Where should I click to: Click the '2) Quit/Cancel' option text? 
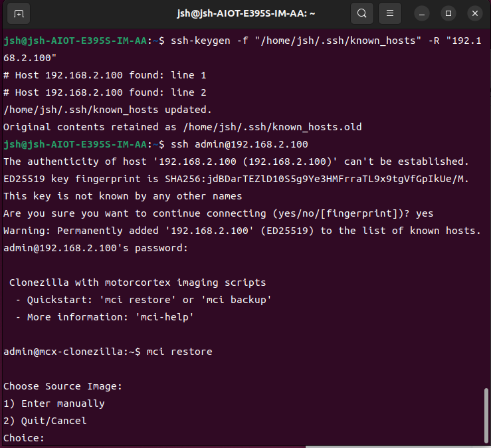(45, 421)
